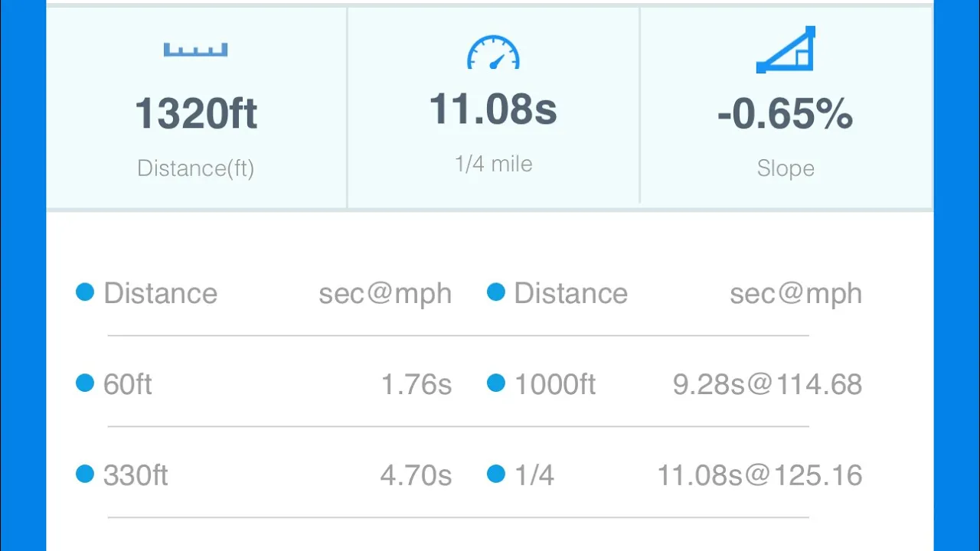Tap the Distance(ft) label

[x=195, y=168]
